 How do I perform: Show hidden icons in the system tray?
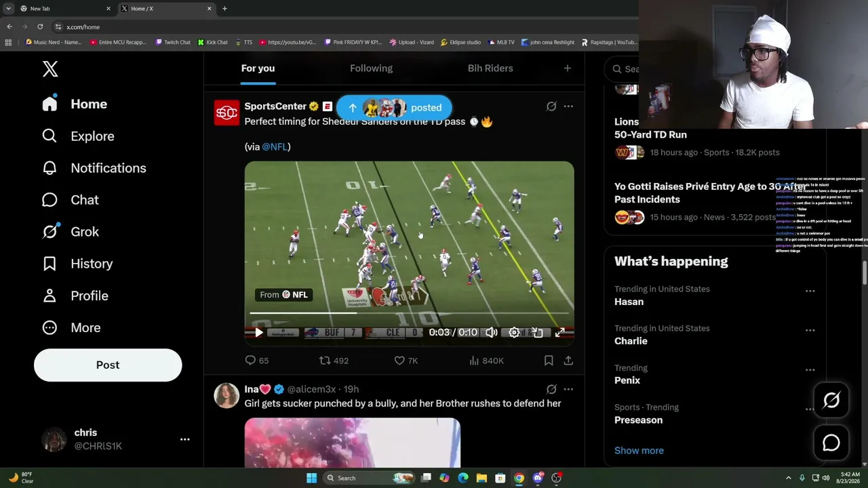pos(788,478)
